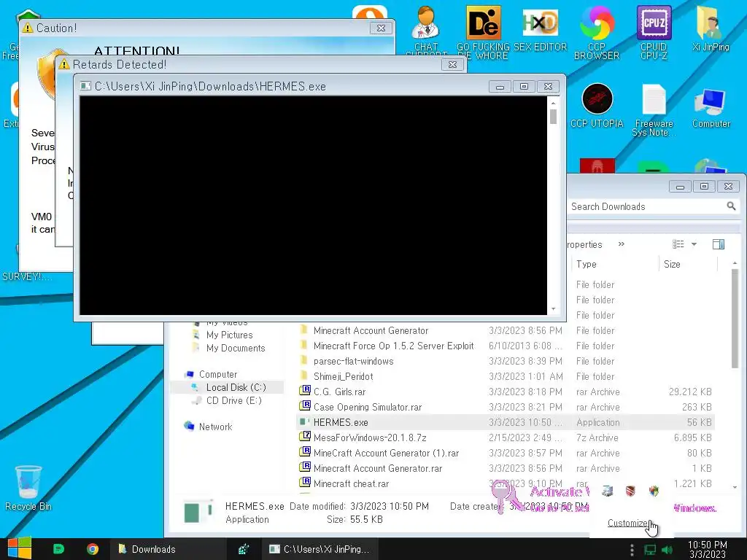Show hidden tray icons via dots button
747x560 pixels.
[x=632, y=550]
